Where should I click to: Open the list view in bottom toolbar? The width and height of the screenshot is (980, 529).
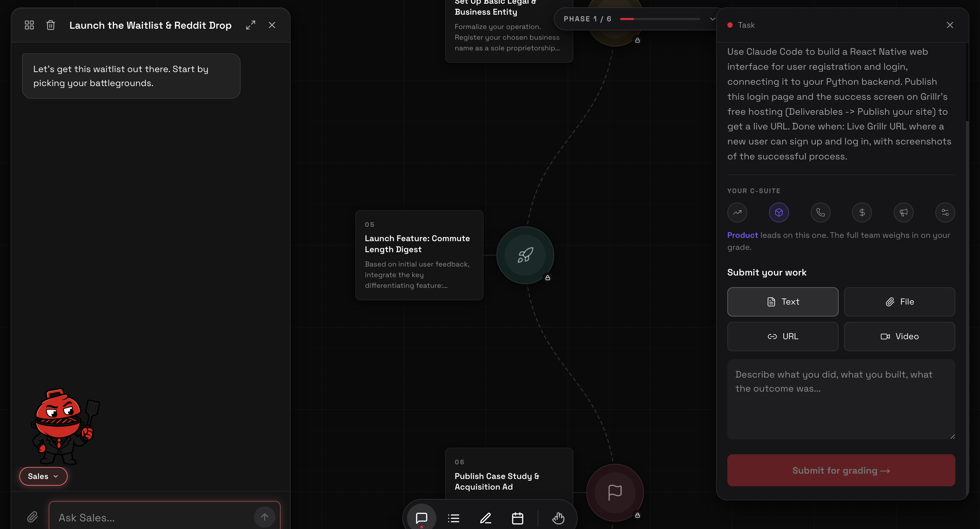(x=453, y=518)
